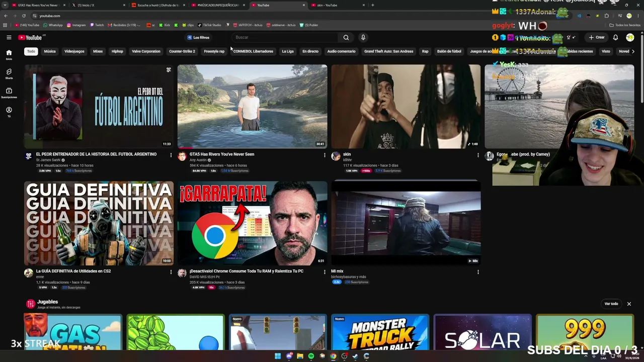Filter by Videojuegos chip
The image size is (644, 362).
(74, 51)
